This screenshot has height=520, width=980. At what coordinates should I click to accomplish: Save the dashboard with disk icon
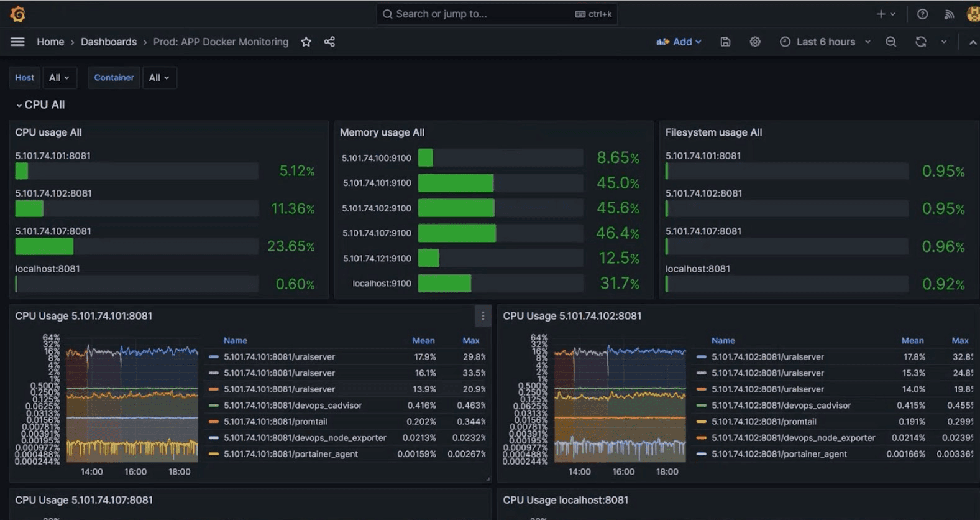[x=725, y=42]
